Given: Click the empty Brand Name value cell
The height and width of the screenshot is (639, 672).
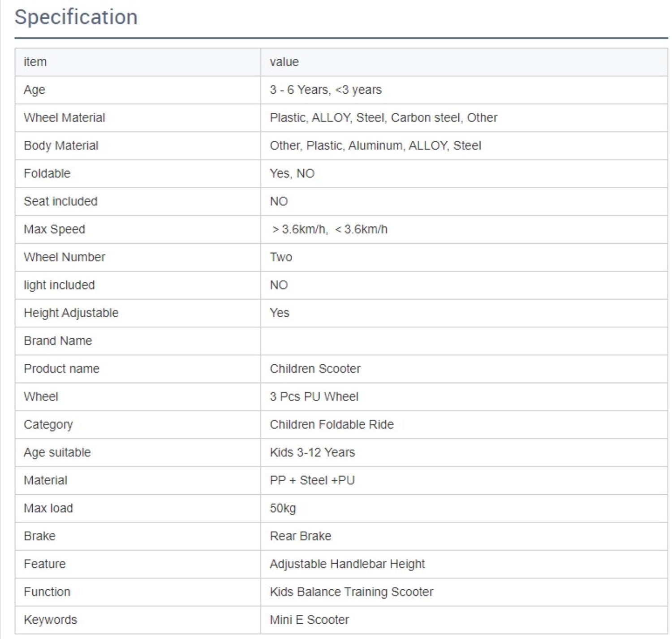Looking at the screenshot, I should (x=464, y=341).
